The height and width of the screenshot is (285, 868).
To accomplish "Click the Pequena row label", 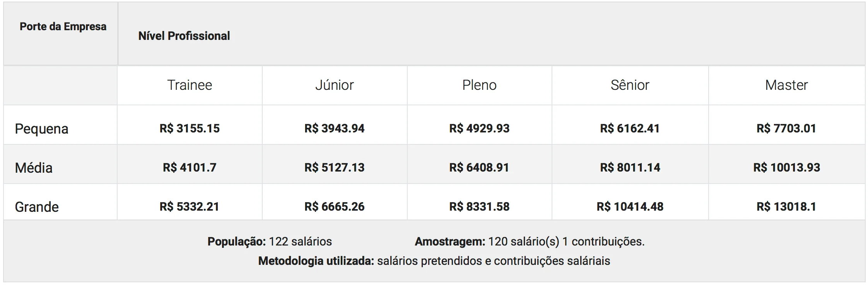I will [41, 129].
